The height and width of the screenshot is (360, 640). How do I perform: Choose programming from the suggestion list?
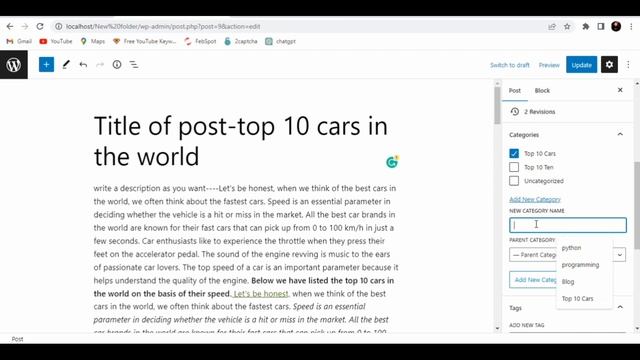pos(580,264)
